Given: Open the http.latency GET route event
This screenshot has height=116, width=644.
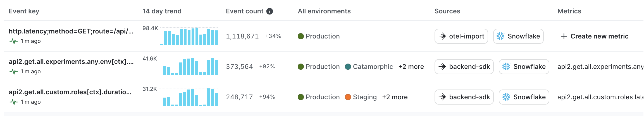Looking at the screenshot, I should (x=71, y=31).
